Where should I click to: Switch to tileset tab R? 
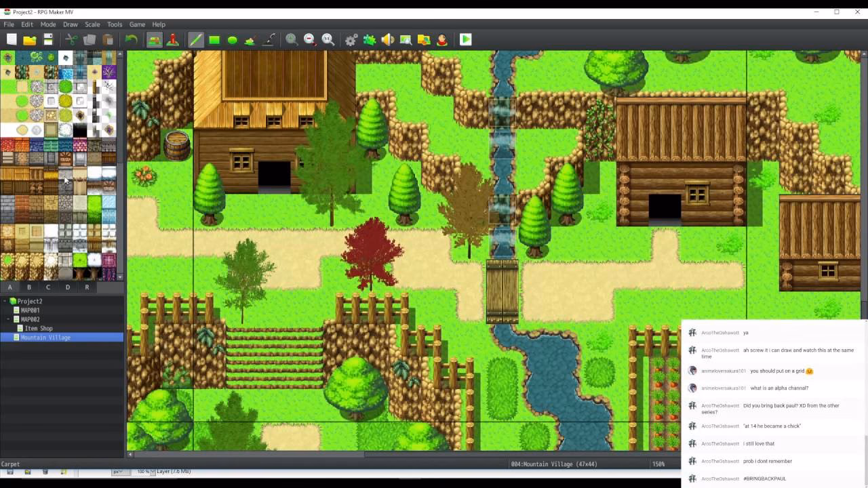coord(87,287)
